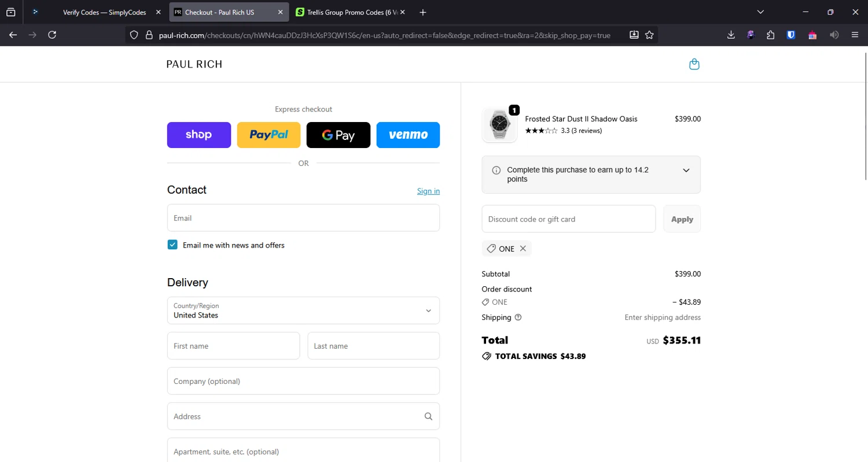
Task: Click the TOTAL SAVINGS $43.89 text
Action: (540, 356)
